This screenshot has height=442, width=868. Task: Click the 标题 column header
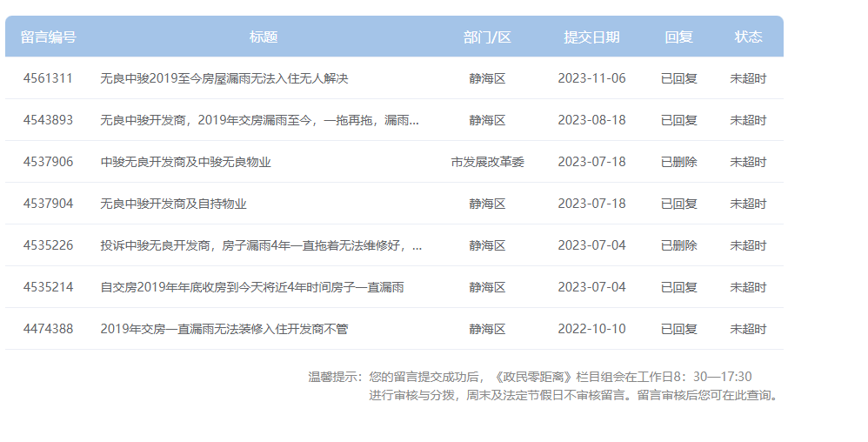(264, 37)
